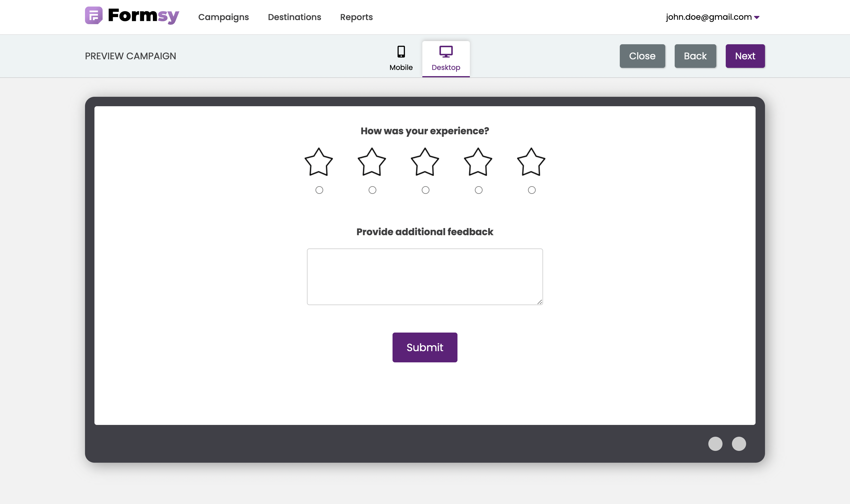Select the second star rating radio button
The width and height of the screenshot is (850, 504).
372,190
